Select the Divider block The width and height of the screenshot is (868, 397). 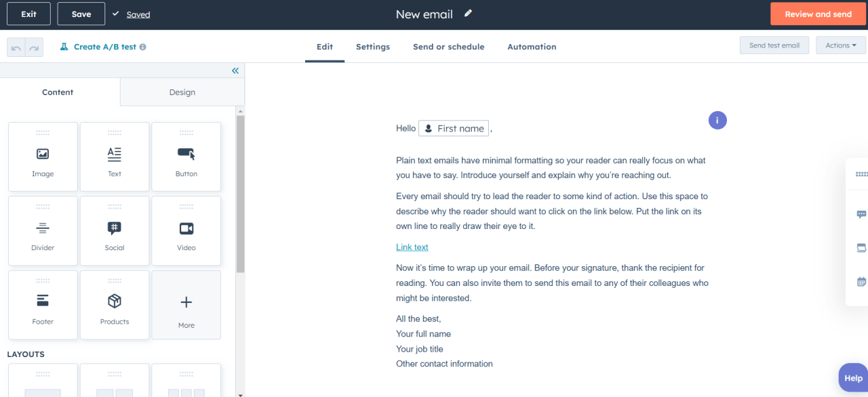[x=42, y=230]
